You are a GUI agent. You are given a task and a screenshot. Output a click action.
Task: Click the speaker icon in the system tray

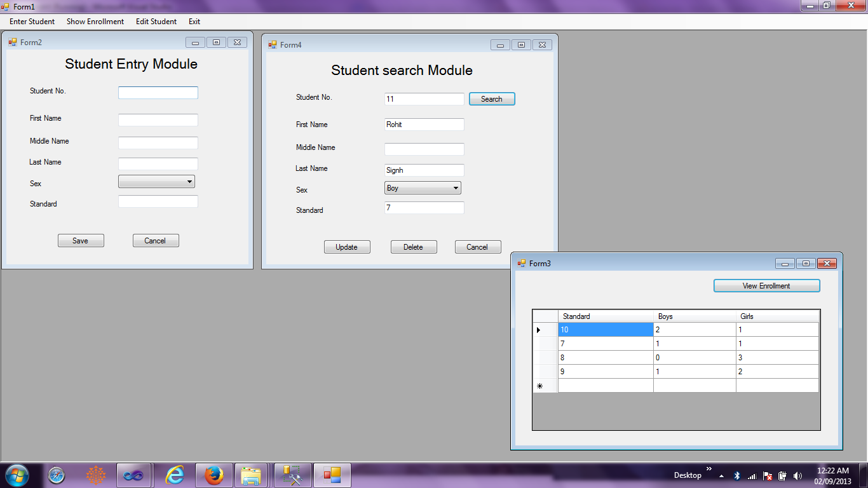point(798,475)
